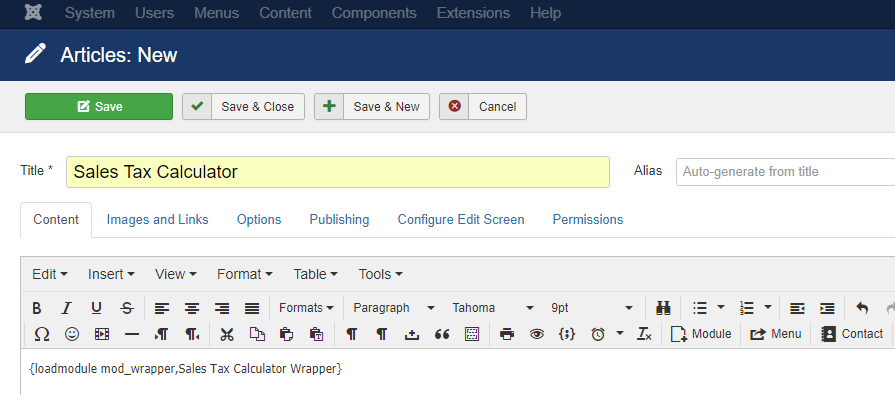Toggle show invisible characters pilcrow

pos(352,334)
